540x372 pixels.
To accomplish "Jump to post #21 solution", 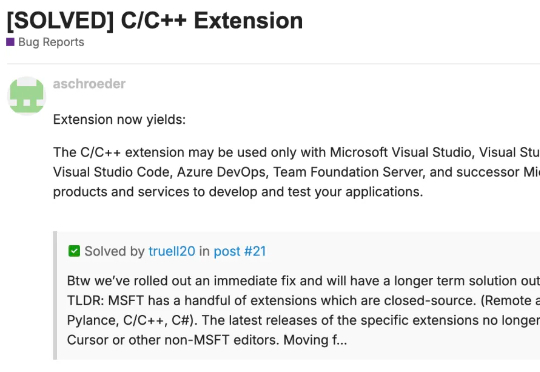I will (240, 251).
